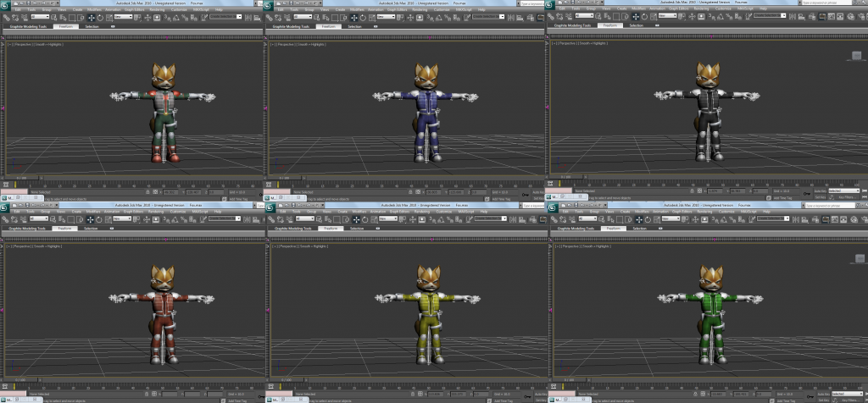868x403 pixels.
Task: Curve Editor icon in black suit window
Action: coord(832,17)
